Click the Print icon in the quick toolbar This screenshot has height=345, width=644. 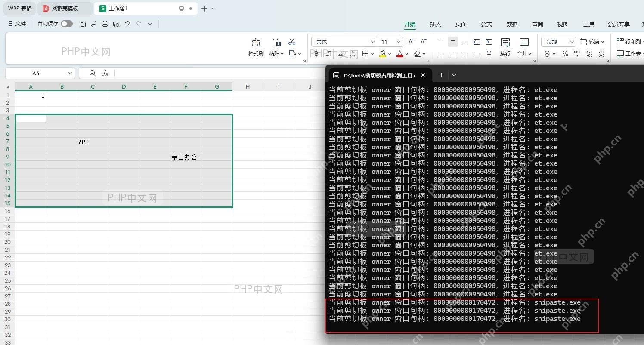[x=105, y=24]
